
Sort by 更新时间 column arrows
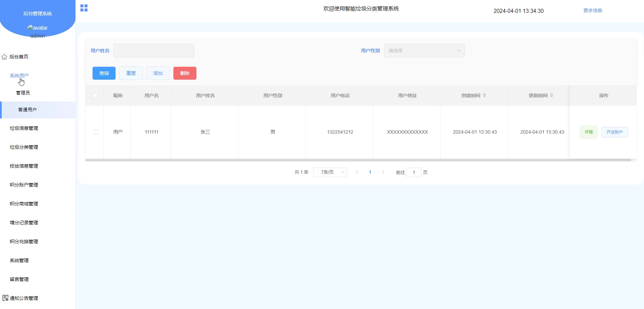coord(552,95)
